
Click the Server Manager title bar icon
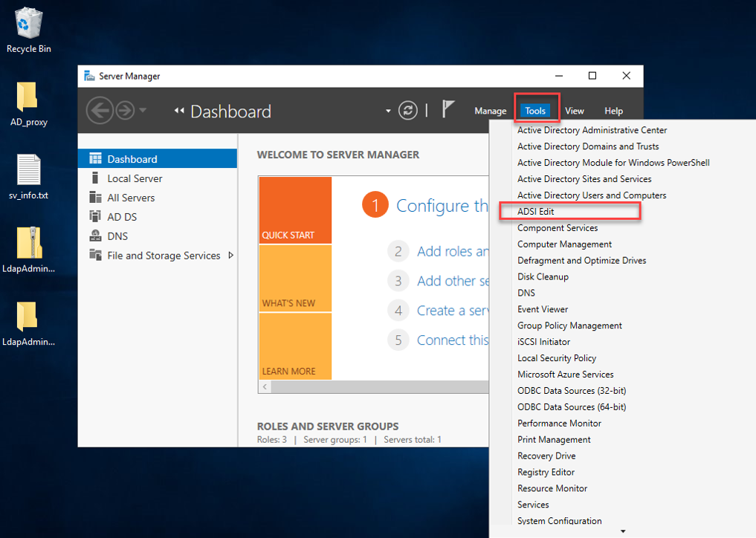pos(89,76)
